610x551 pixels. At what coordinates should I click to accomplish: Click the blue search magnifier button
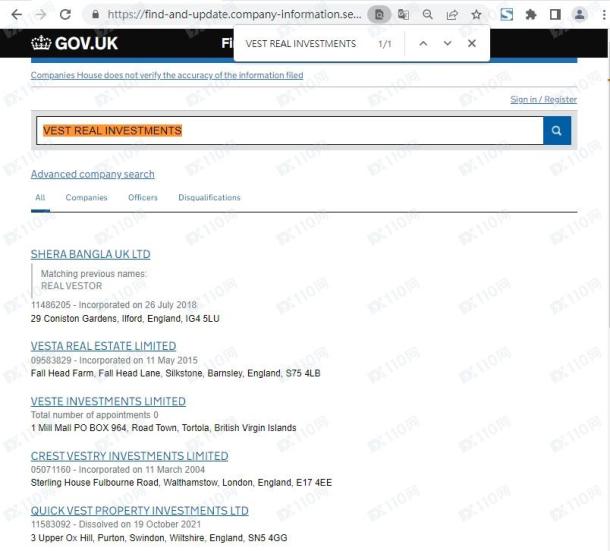click(557, 130)
